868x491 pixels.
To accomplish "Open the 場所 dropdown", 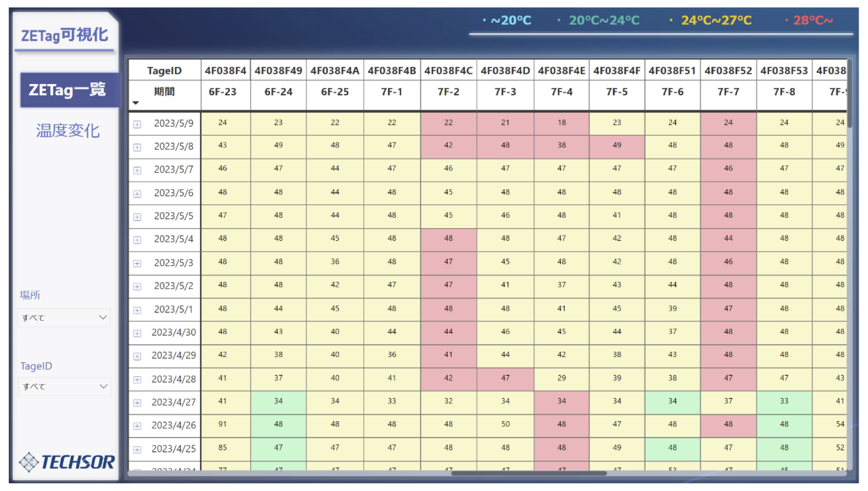I will (64, 318).
